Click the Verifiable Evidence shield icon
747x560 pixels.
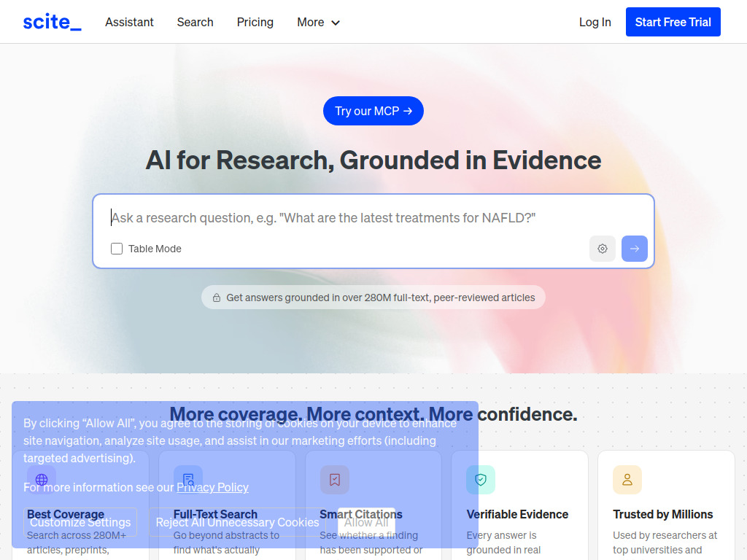point(481,480)
